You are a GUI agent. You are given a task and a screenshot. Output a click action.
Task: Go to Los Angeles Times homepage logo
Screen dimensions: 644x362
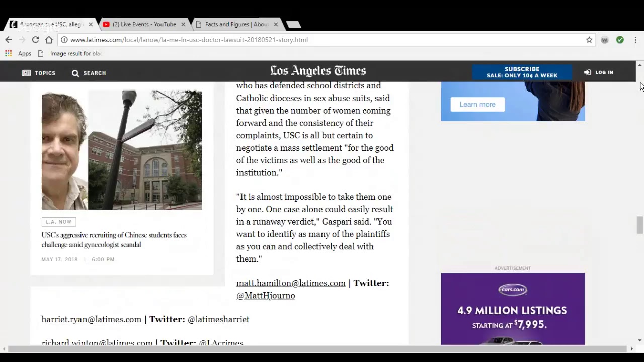pyautogui.click(x=318, y=71)
